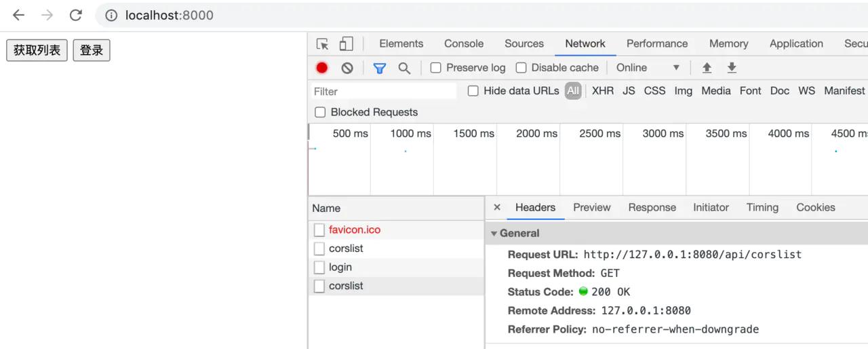Filter requests by JS
The height and width of the screenshot is (349, 868).
[x=629, y=91]
